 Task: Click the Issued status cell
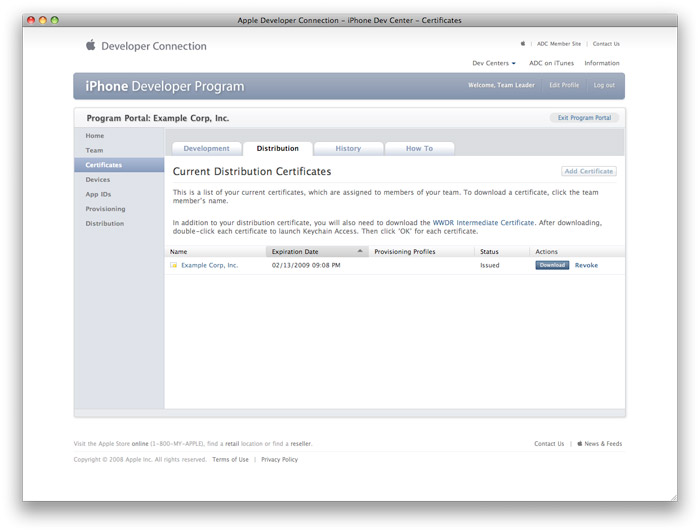coord(490,265)
